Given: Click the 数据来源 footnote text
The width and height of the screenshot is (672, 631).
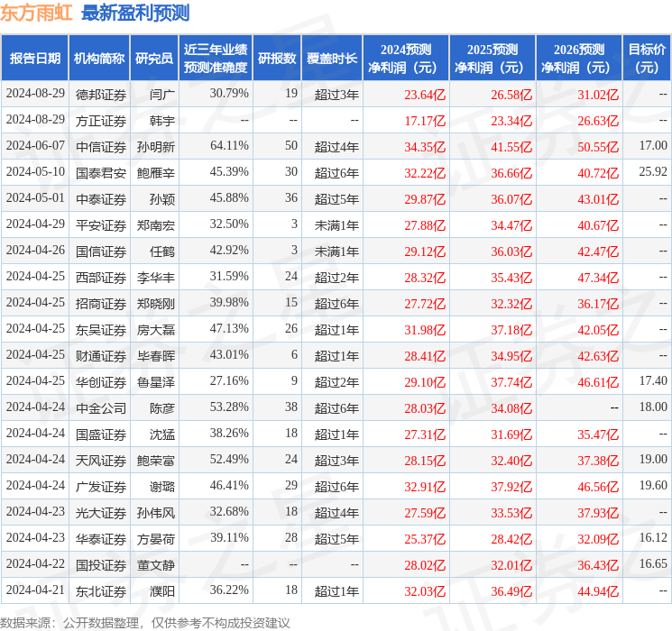Looking at the screenshot, I should (145, 622).
